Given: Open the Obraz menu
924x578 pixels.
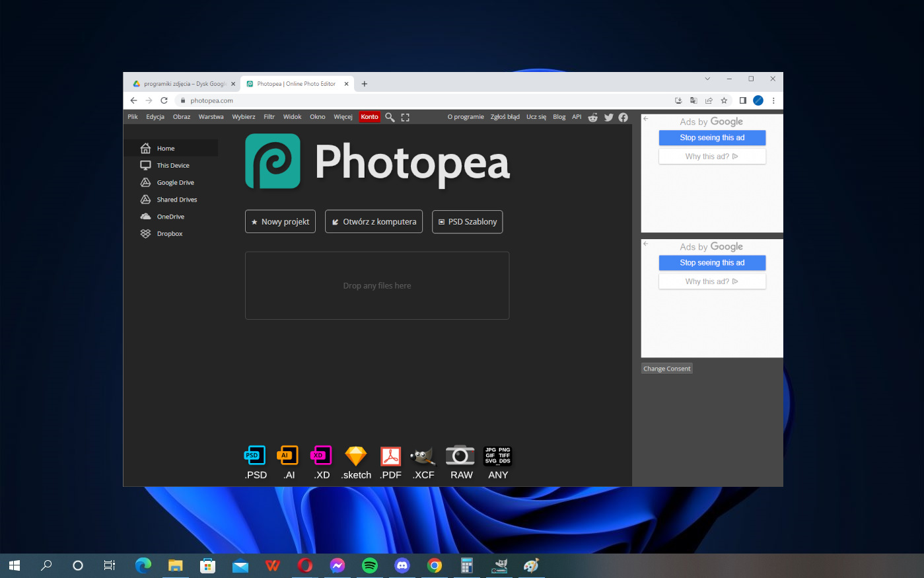Looking at the screenshot, I should click(182, 117).
